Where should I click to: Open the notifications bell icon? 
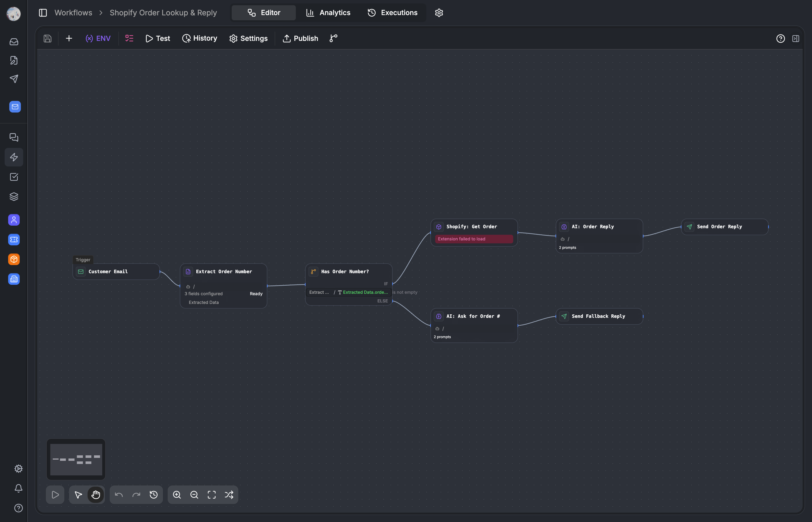19,488
